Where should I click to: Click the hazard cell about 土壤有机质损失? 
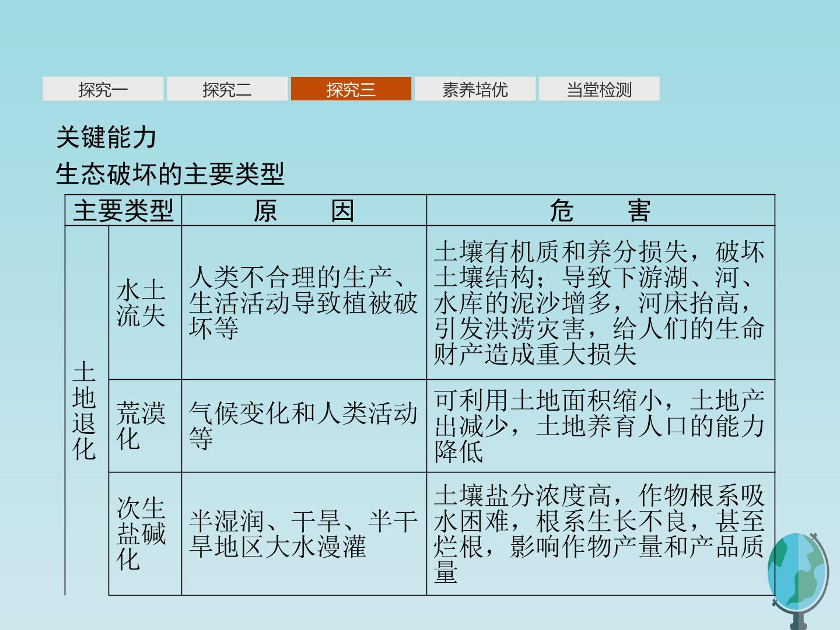(x=600, y=303)
